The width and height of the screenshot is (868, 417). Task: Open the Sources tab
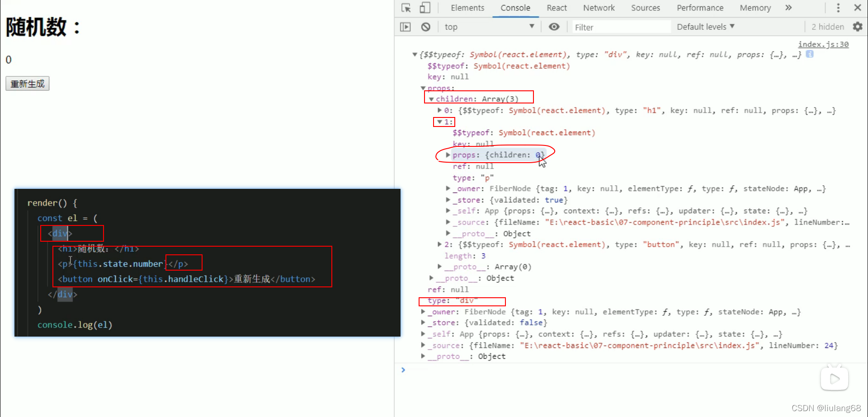click(x=645, y=8)
